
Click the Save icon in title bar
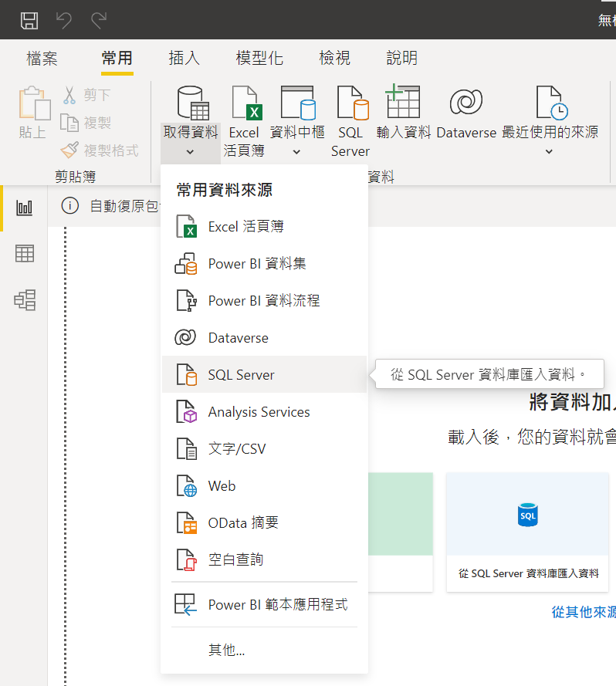(29, 20)
